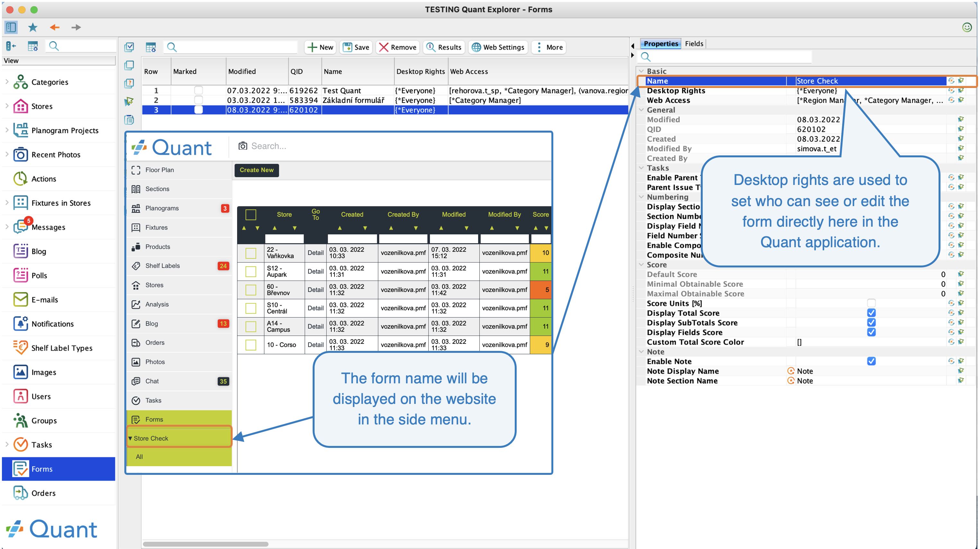Click the Save button
Viewport: 980px width, 549px height.
[x=356, y=47]
